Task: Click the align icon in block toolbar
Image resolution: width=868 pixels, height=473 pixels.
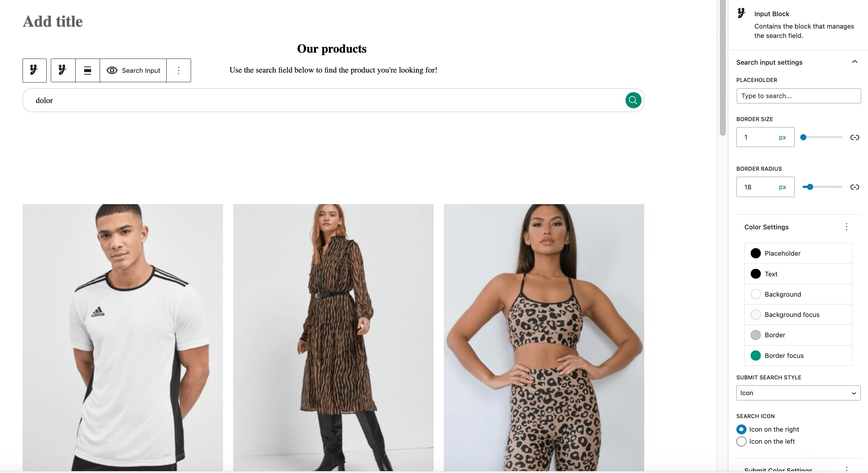Action: pyautogui.click(x=87, y=70)
